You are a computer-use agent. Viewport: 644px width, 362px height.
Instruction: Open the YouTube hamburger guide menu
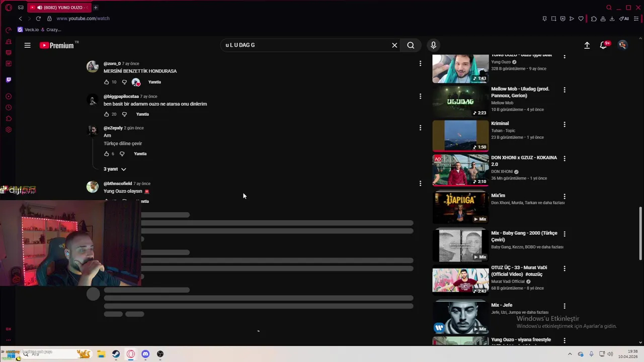[x=27, y=45]
